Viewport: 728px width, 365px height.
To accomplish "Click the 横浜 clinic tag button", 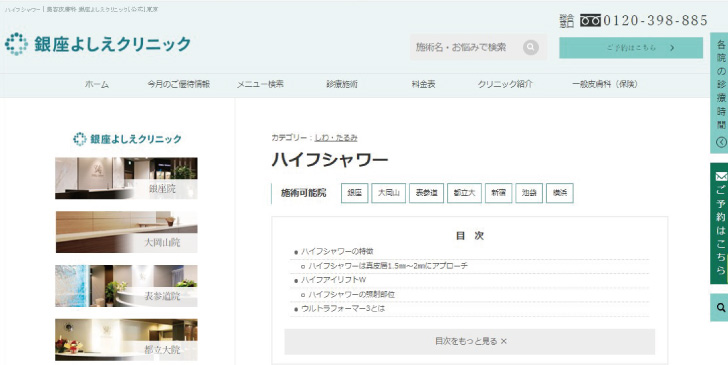I will [560, 193].
